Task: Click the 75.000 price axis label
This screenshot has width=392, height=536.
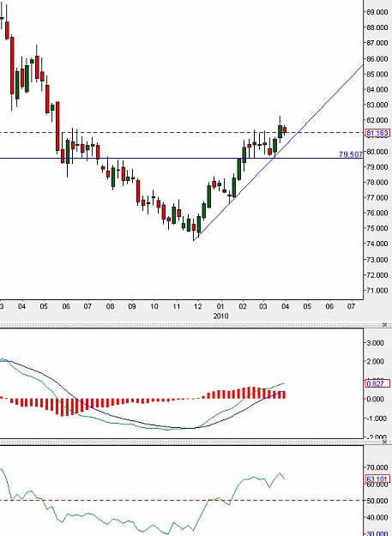Action: tap(377, 228)
